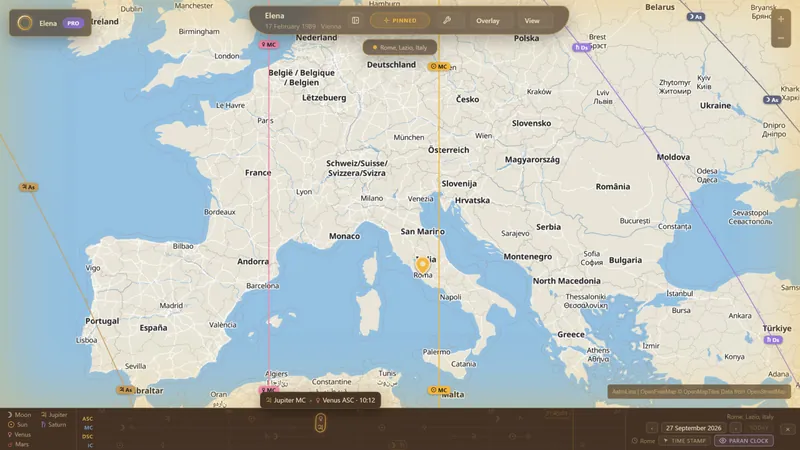Click the 27 September 2026 date field

pos(693,428)
